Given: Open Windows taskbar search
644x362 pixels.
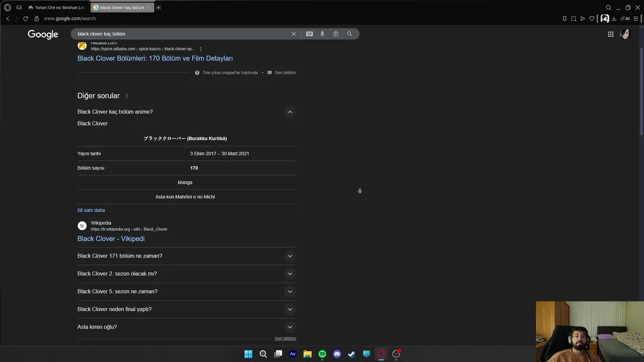Looking at the screenshot, I should click(x=263, y=354).
